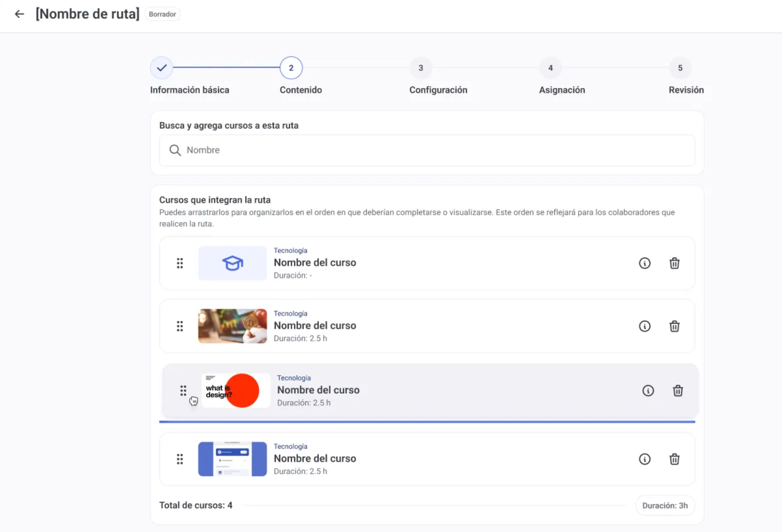Open info for first course
The width and height of the screenshot is (782, 532).
pos(644,263)
